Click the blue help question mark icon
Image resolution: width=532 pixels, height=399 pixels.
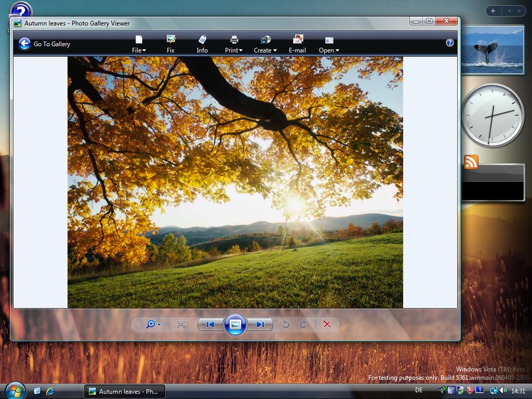(x=450, y=43)
